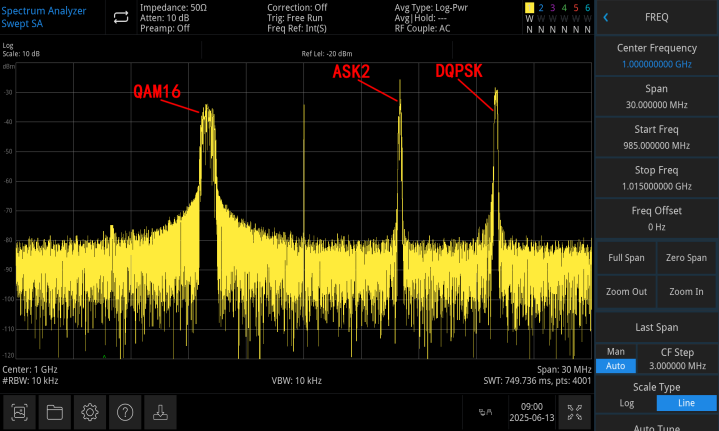Click the Preamp: Off status text
The image size is (719, 431).
(165, 28)
